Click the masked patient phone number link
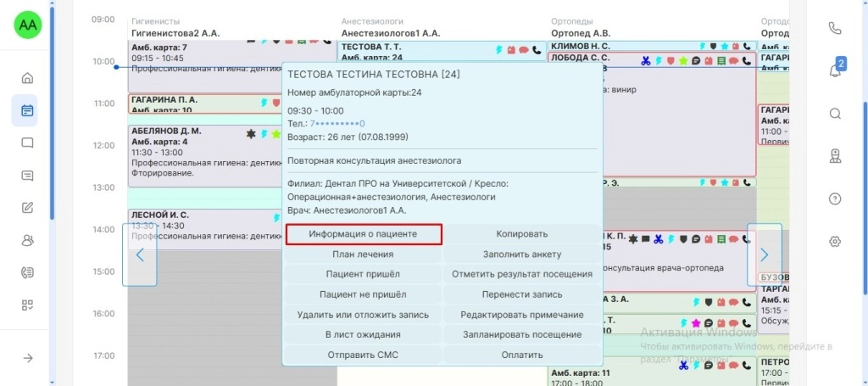The height and width of the screenshot is (386, 868). point(337,124)
